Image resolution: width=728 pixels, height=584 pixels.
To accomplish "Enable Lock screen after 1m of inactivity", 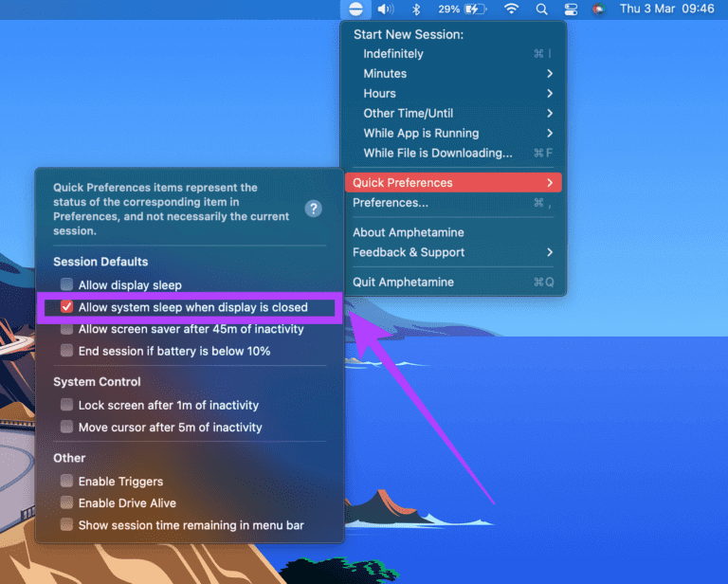I will point(66,405).
